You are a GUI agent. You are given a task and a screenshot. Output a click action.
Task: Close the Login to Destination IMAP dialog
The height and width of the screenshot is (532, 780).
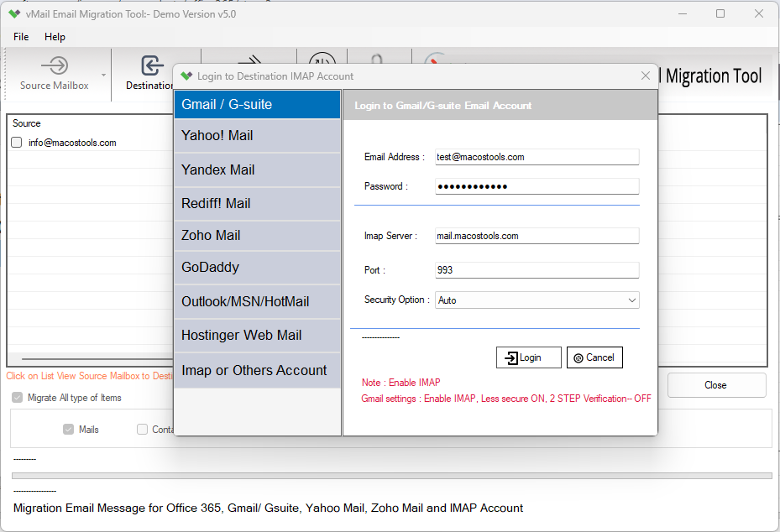click(x=646, y=76)
